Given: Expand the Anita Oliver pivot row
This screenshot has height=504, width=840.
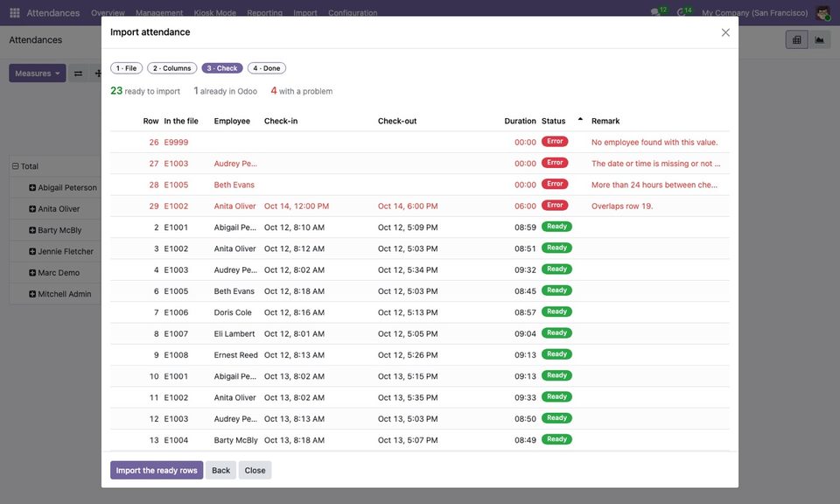Looking at the screenshot, I should tap(32, 209).
